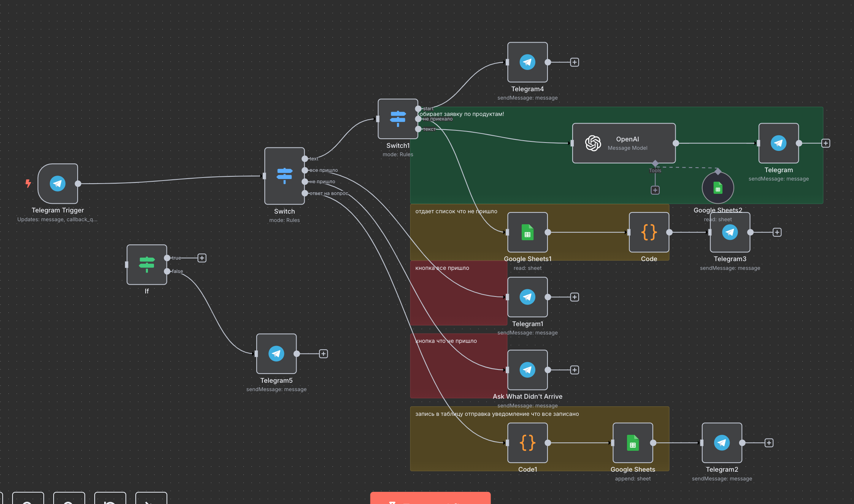Open the Telegram Trigger node
The width and height of the screenshot is (854, 504).
tap(58, 184)
